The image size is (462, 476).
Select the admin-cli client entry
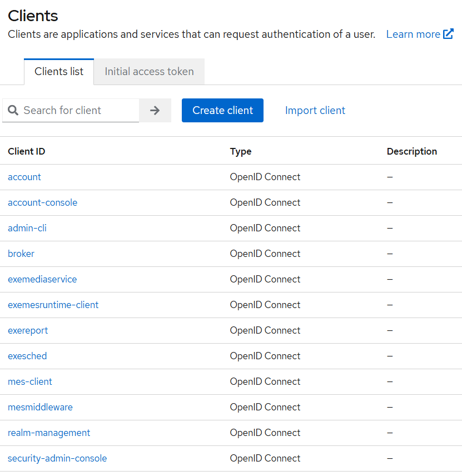pos(27,228)
